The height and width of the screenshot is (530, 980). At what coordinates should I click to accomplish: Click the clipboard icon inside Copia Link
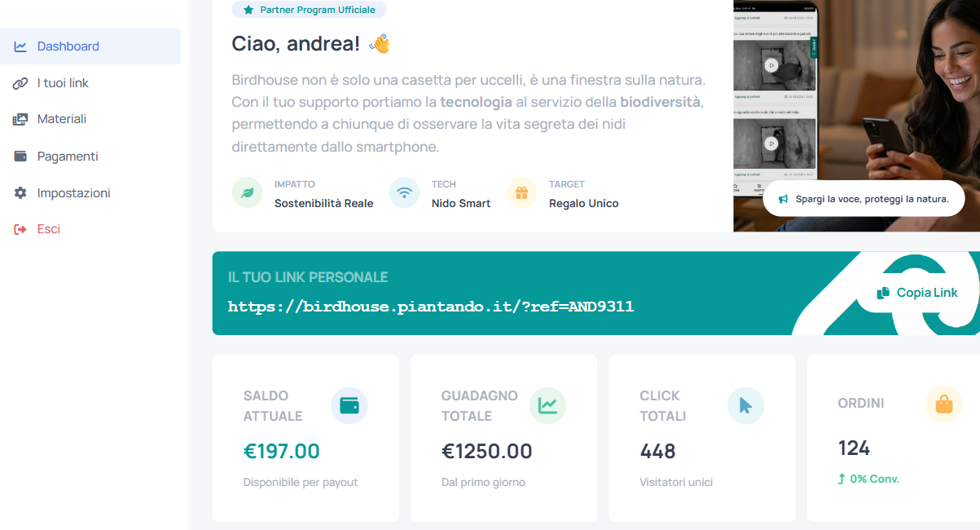[x=882, y=293]
